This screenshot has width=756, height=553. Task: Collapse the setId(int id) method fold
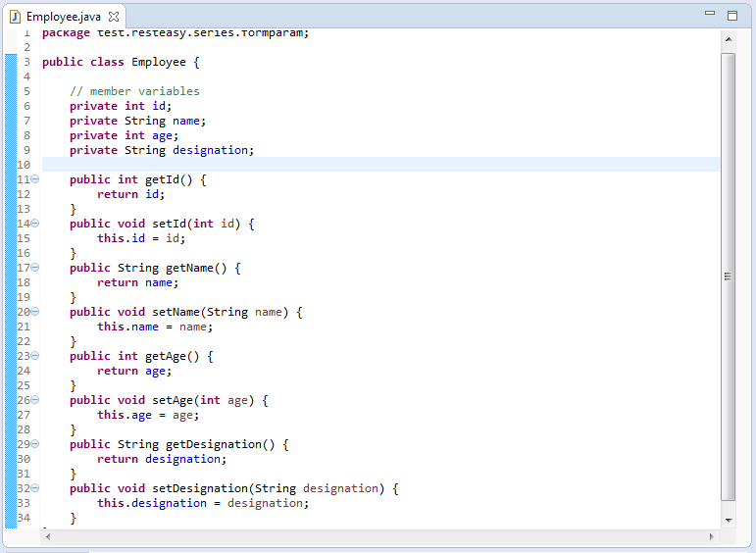35,224
